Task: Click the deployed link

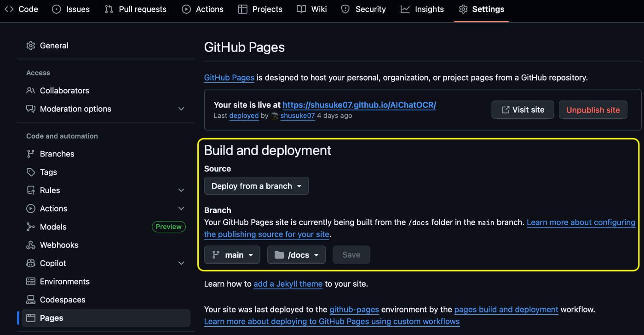Action: point(244,116)
